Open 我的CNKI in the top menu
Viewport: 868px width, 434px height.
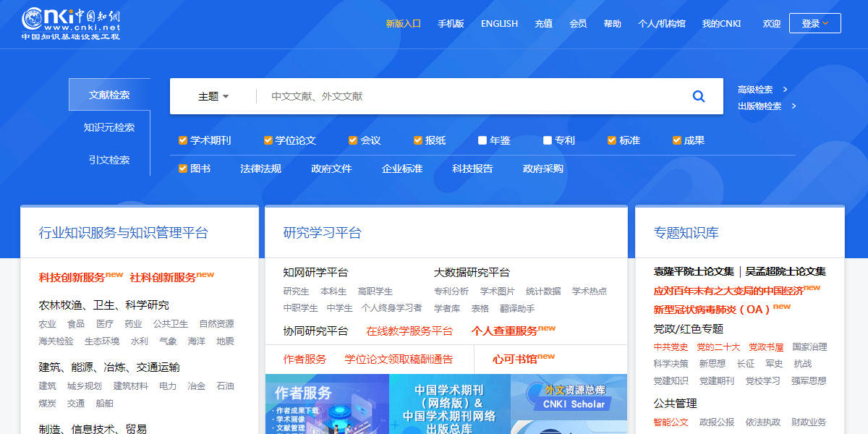[722, 23]
